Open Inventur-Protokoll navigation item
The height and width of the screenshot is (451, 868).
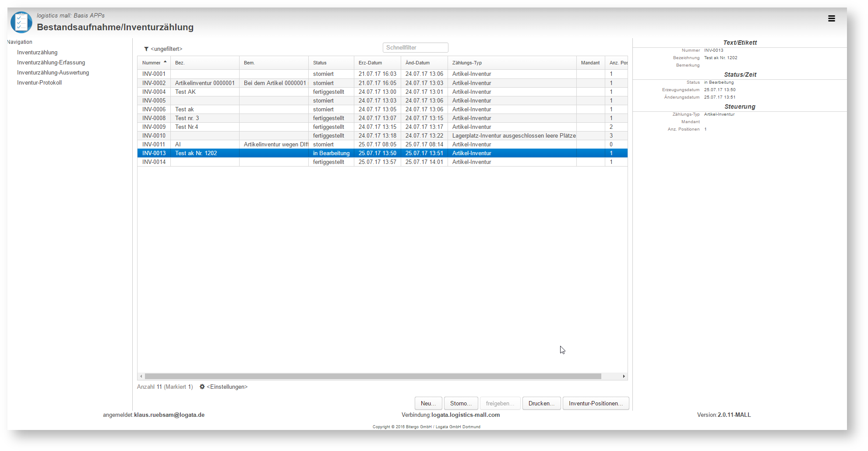pos(39,82)
